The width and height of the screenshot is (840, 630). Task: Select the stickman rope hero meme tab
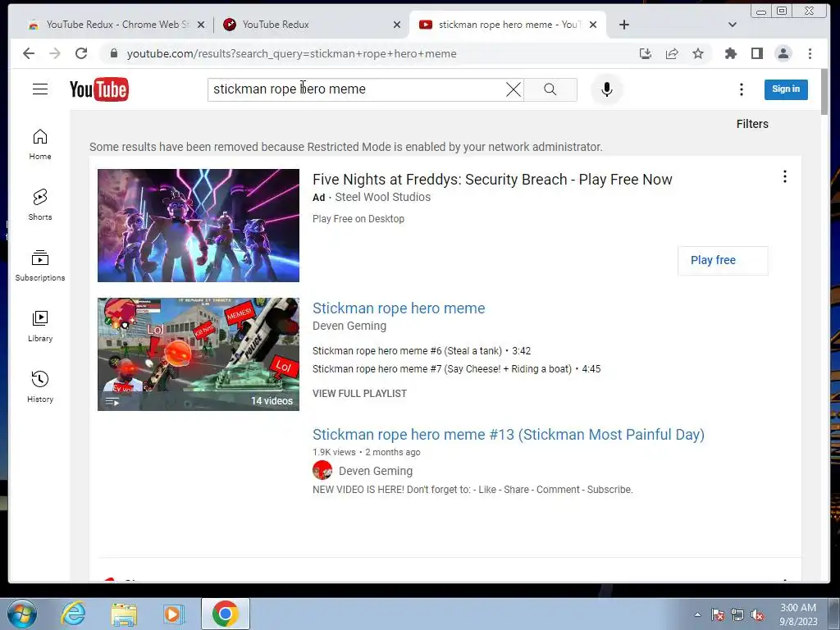click(x=508, y=25)
